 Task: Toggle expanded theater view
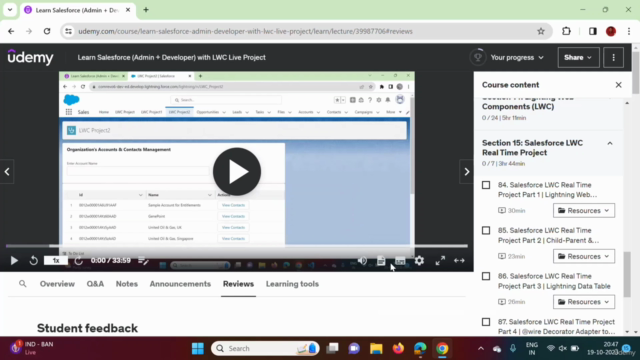point(459,260)
